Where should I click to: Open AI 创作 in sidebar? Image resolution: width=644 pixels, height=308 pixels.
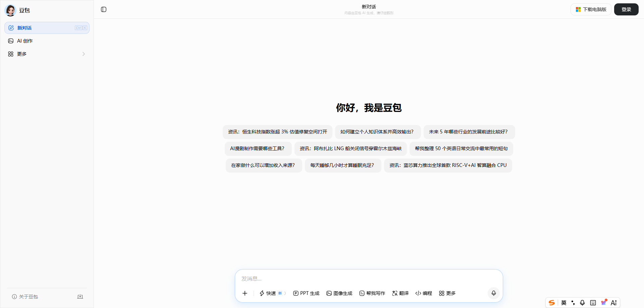click(47, 41)
